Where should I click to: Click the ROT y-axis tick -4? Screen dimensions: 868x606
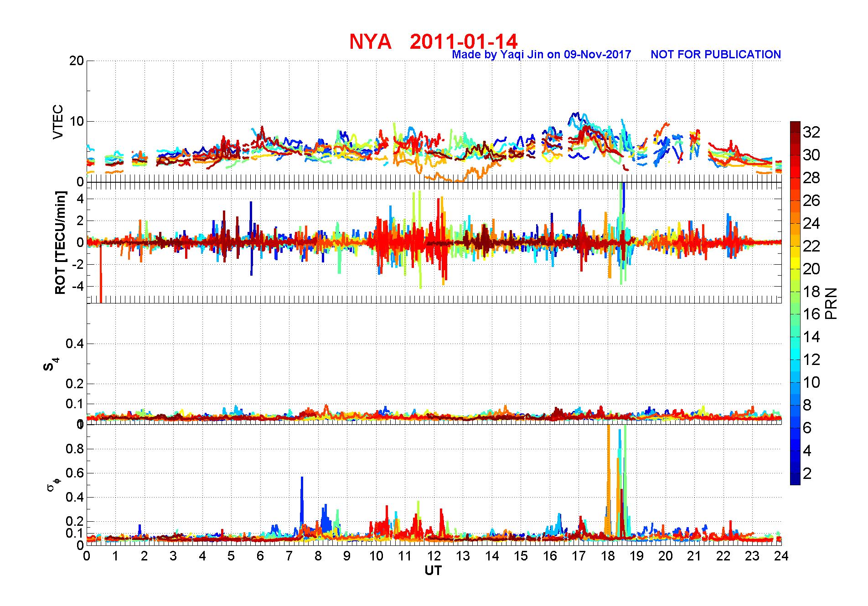coord(78,286)
